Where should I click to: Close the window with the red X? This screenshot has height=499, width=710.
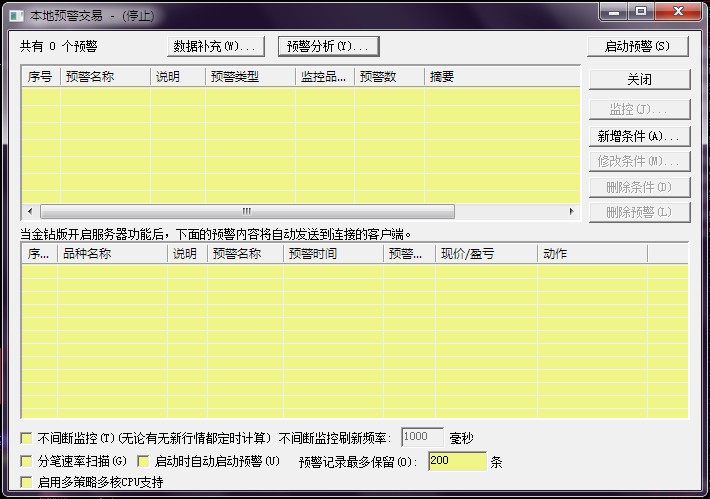pyautogui.click(x=678, y=12)
